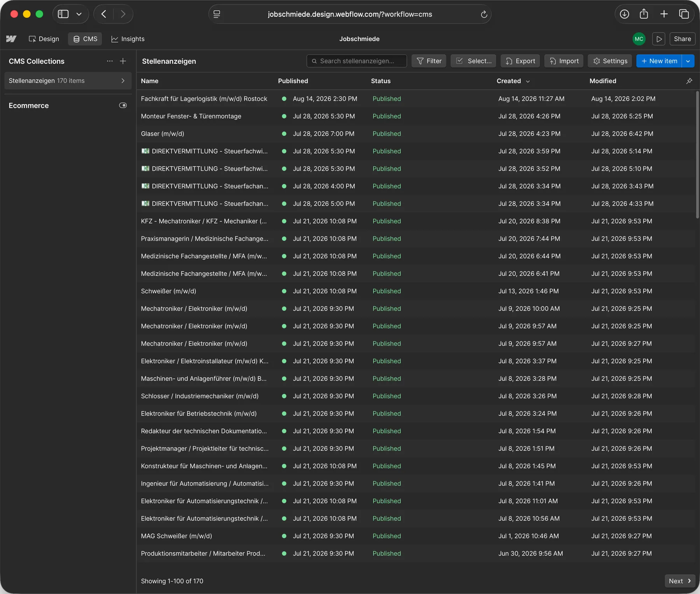Click Modified date Aug 14, 2026 2:02 PM
The height and width of the screenshot is (594, 700).
[623, 99]
